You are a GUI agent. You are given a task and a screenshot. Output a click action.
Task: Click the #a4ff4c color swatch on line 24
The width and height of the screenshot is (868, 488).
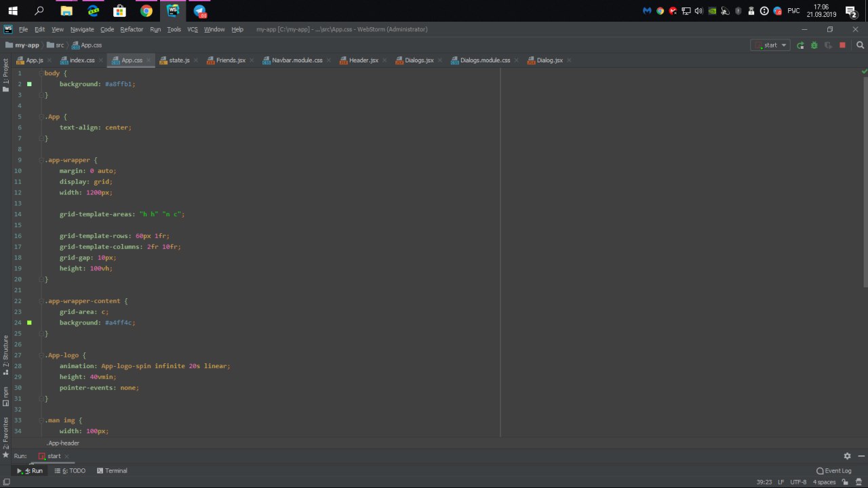click(29, 323)
